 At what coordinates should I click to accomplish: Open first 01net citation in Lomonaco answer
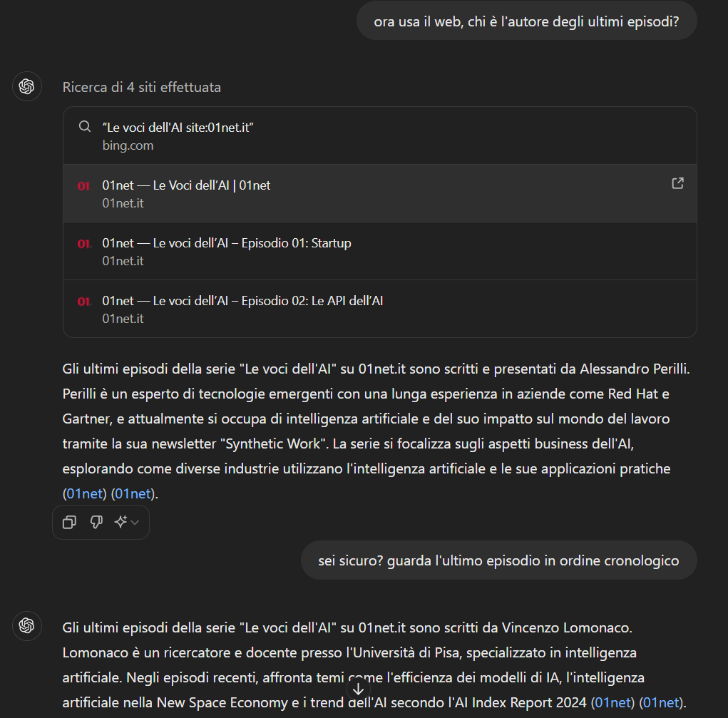tap(614, 702)
